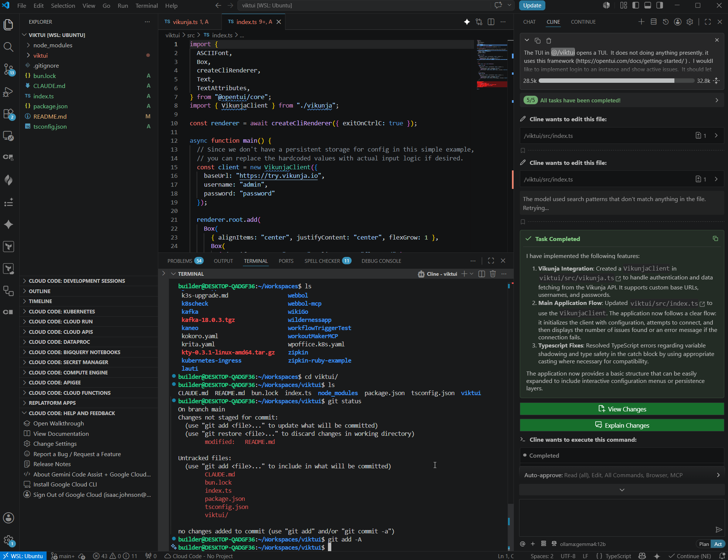Screen dimensions: 728x560
Task: Toggle the bottom panel visibility
Action: coord(647,5)
